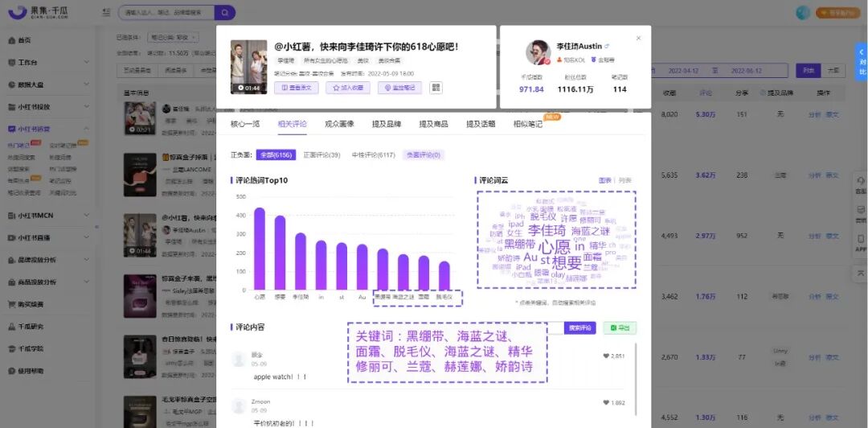Viewport: 868px width, 428px height.
Task: Expand the 商品投放分析 sidebar section
Action: click(49, 282)
